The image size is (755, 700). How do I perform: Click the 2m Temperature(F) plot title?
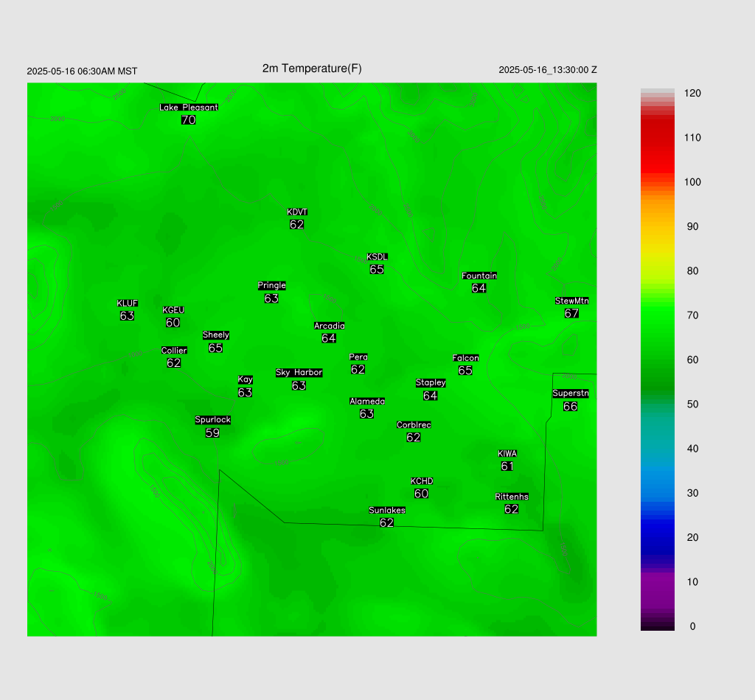pyautogui.click(x=312, y=69)
